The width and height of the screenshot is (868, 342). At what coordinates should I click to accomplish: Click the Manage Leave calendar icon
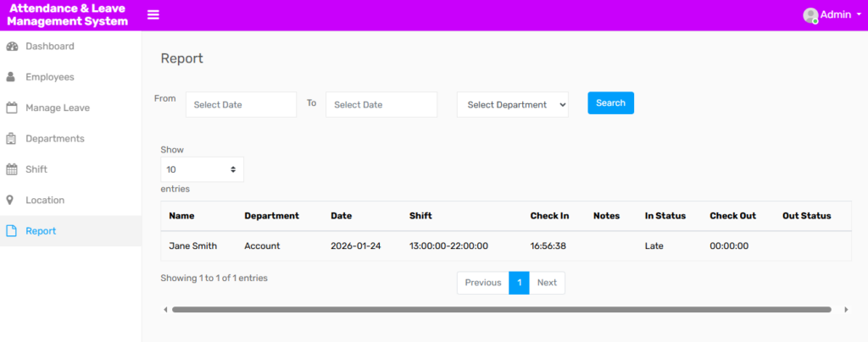[12, 108]
